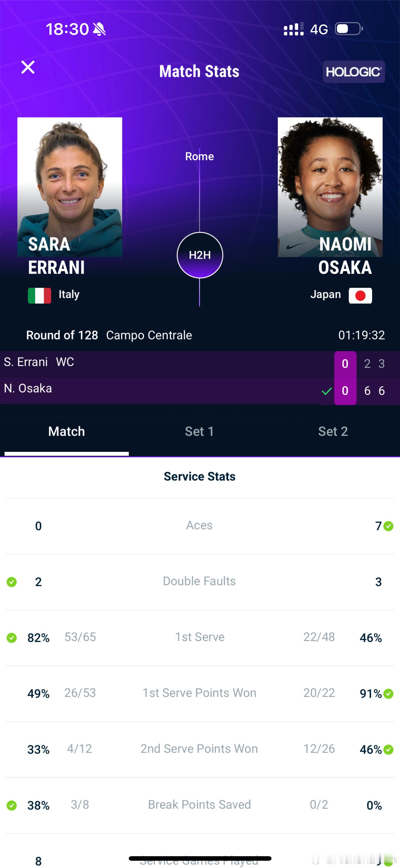Tap the muted bell icon in status bar
This screenshot has height=868, width=400.
[x=99, y=29]
